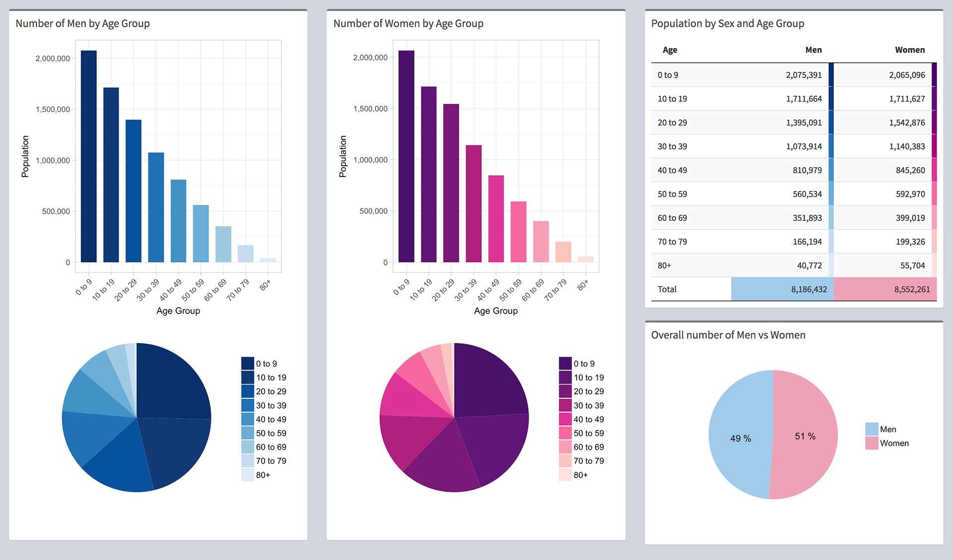Click the 'Number of Women by Age Group' title

coord(408,23)
